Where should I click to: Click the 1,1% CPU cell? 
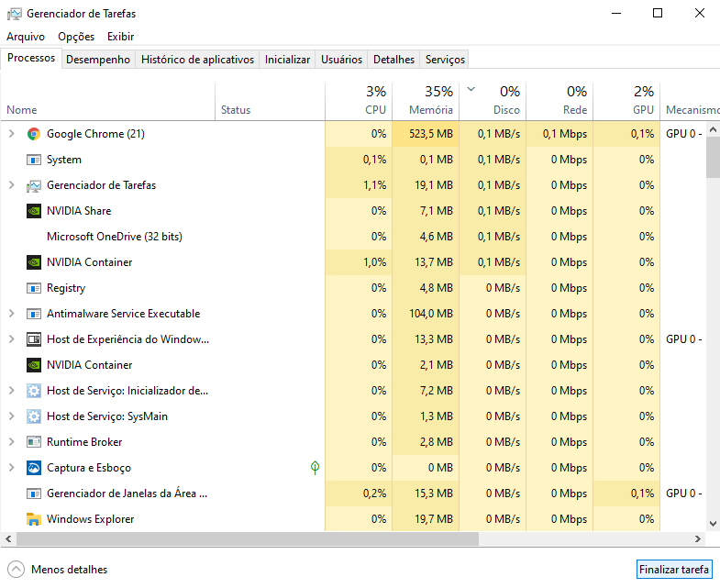click(x=359, y=185)
